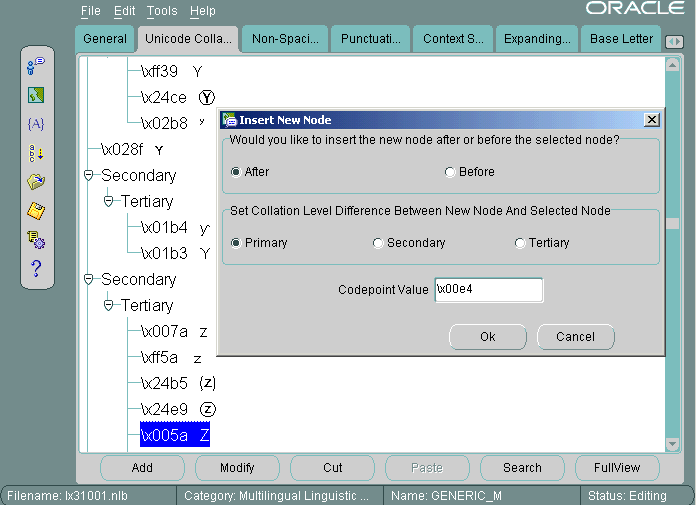Open the Tools menu

pyautogui.click(x=161, y=11)
